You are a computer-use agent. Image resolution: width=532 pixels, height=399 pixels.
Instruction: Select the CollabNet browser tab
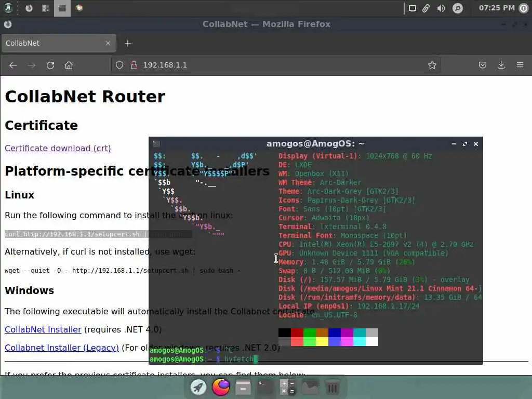click(59, 43)
